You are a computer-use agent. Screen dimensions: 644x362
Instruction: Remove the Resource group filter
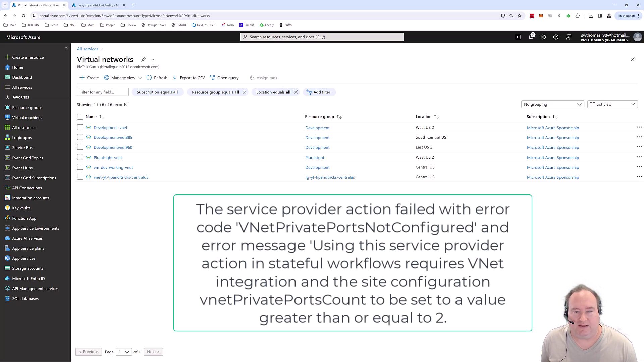[x=245, y=92]
